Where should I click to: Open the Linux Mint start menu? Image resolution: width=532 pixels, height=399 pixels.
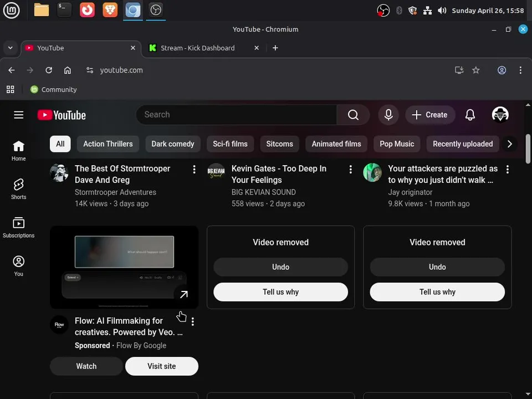click(11, 10)
